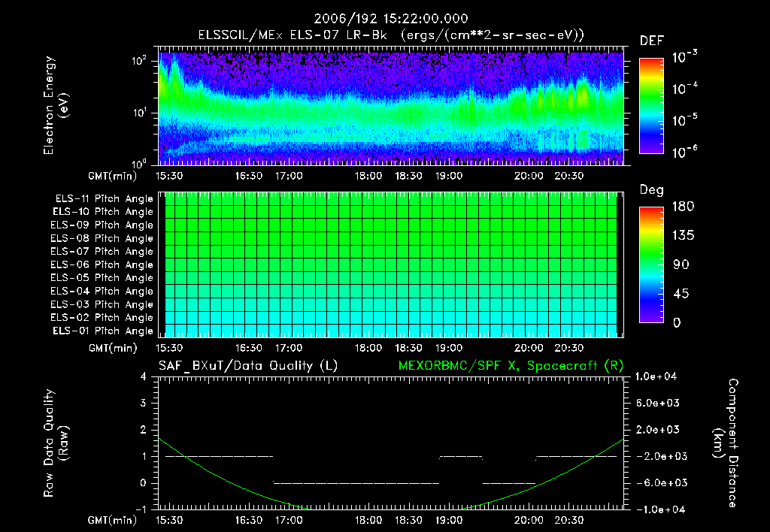This screenshot has height=532, width=770.
Task: Select the ELS-02 Pitch Angle row label
Action: tap(102, 318)
